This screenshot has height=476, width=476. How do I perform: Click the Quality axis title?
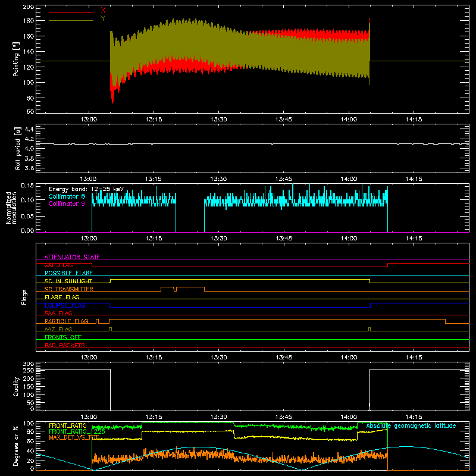tap(16, 386)
